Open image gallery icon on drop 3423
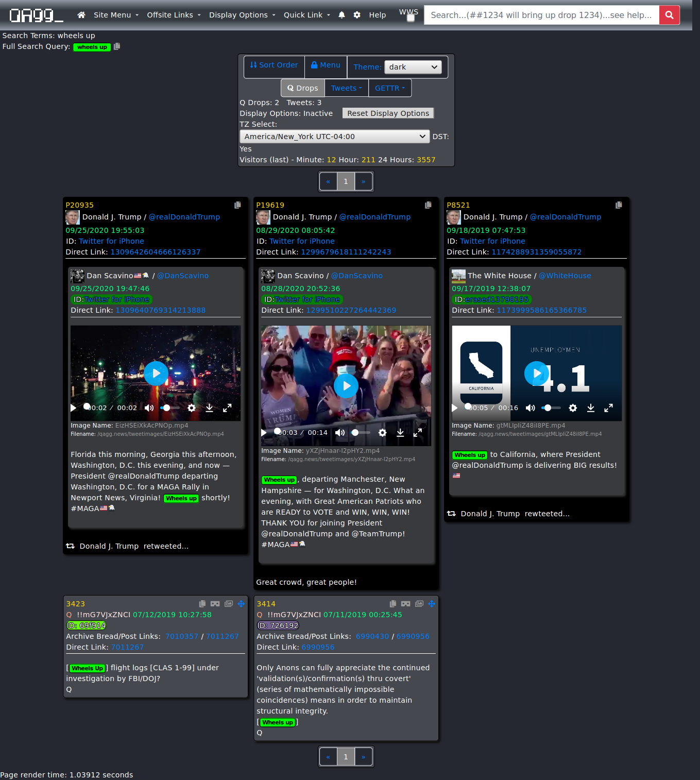700x780 pixels. 229,604
